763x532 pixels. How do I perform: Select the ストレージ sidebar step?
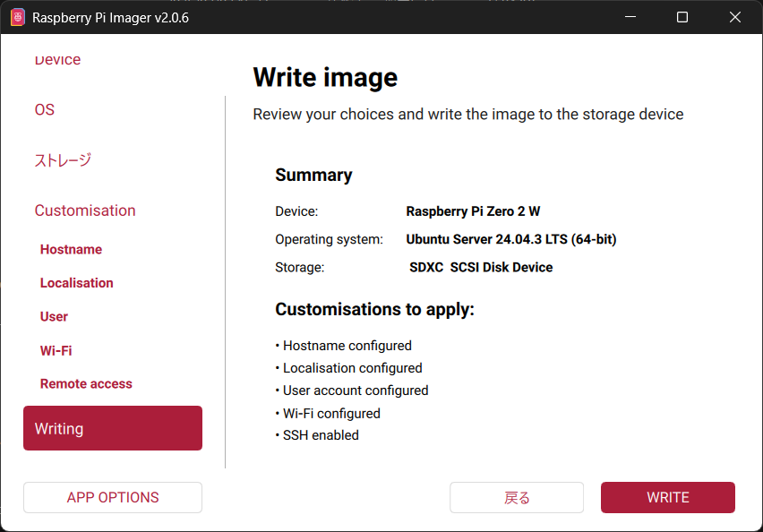63,160
